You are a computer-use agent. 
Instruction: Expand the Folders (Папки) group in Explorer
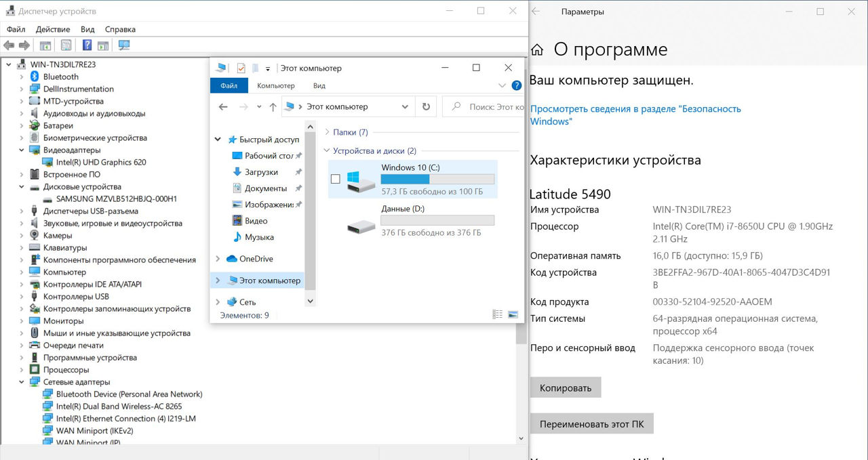point(328,132)
